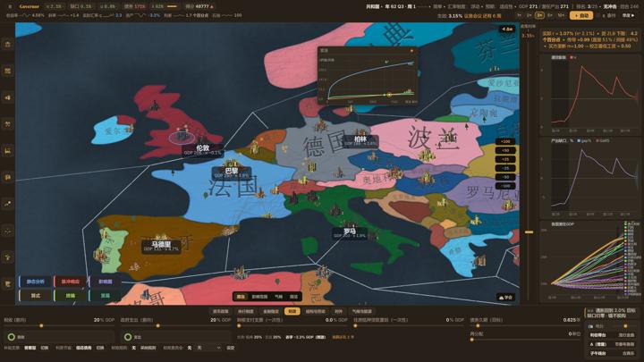Click the event button beside auto button
Screen dimensions: 644x362
coord(609,15)
